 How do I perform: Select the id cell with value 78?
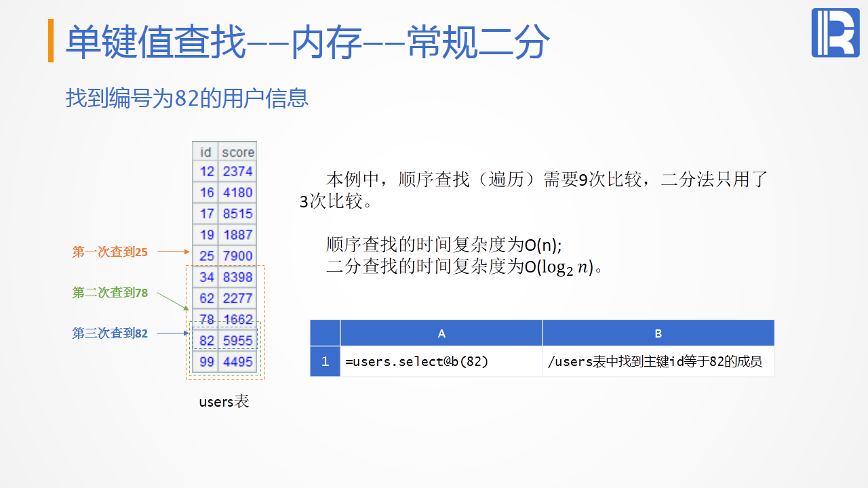[205, 319]
